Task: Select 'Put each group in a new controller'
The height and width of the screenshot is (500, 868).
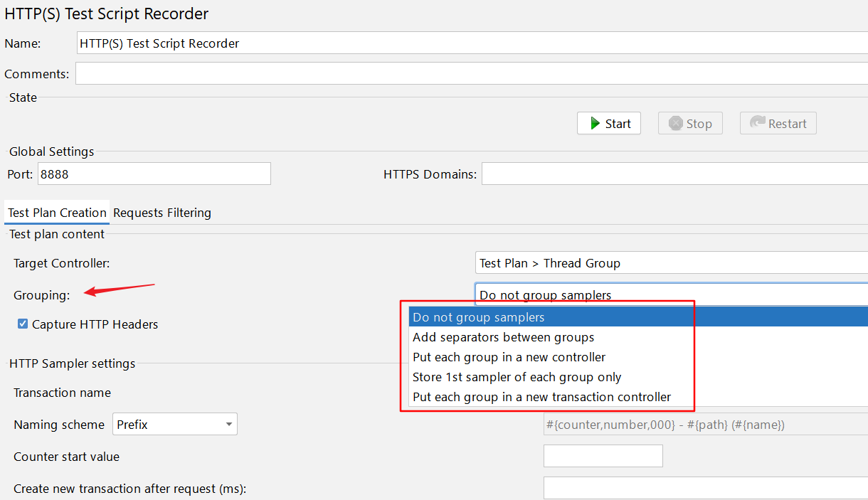Action: (509, 357)
